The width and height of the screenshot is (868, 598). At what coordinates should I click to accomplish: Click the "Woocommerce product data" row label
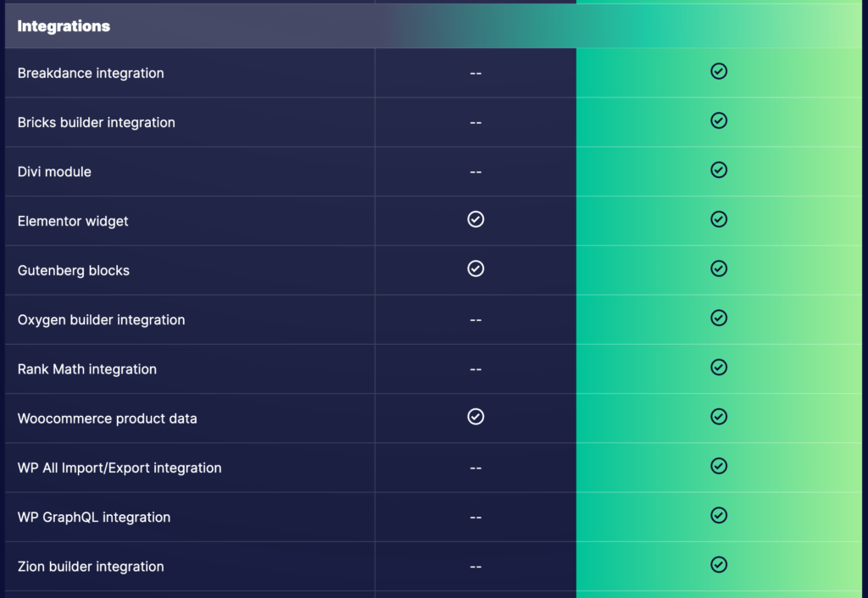click(x=108, y=418)
